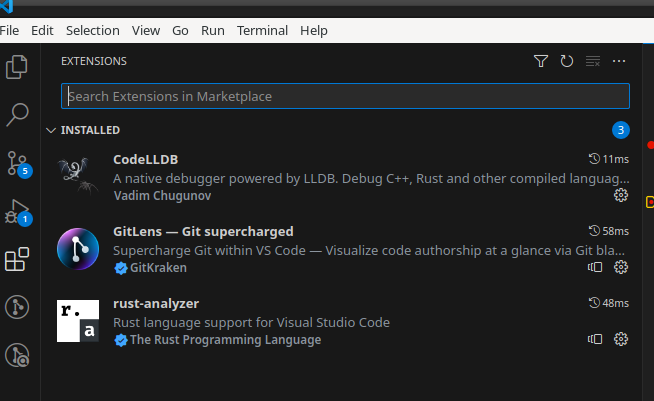Viewport: 654px width, 401px height.
Task: Open the rust-analyzer extension entry
Action: tap(156, 304)
